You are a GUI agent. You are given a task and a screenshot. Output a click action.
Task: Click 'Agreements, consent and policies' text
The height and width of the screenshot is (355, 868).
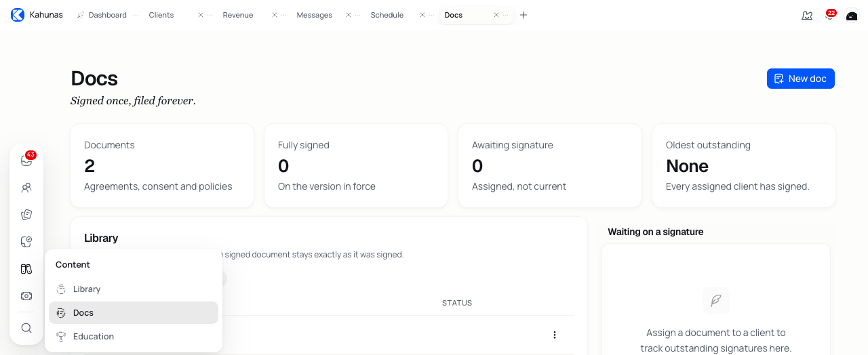point(158,186)
